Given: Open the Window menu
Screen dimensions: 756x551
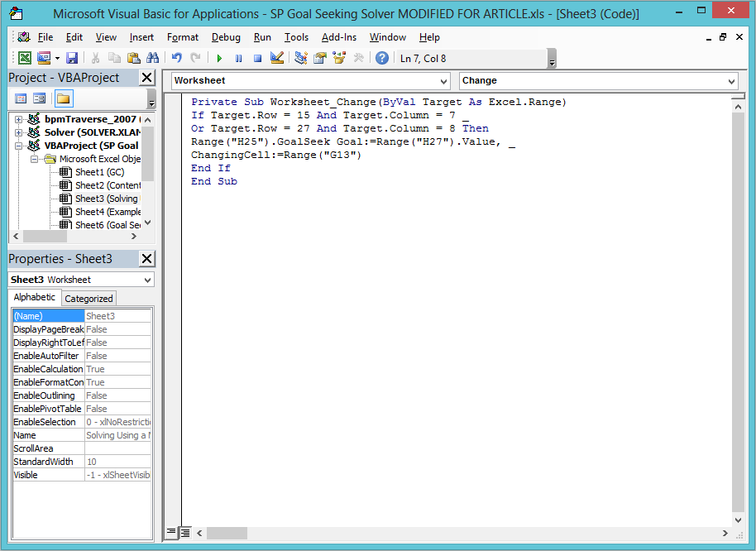Looking at the screenshot, I should (x=388, y=37).
